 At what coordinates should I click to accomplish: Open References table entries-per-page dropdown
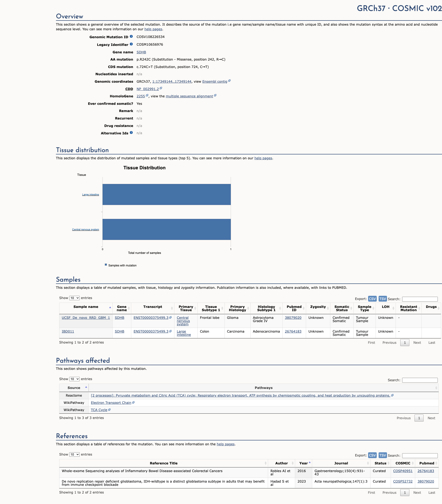(x=75, y=454)
